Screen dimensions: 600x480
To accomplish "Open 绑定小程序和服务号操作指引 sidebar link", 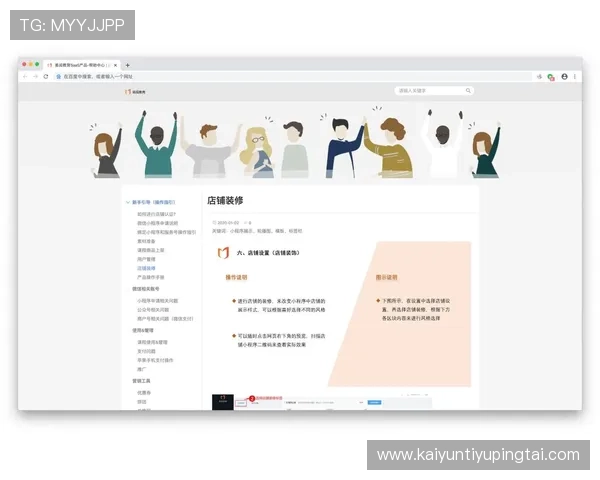I will point(166,232).
